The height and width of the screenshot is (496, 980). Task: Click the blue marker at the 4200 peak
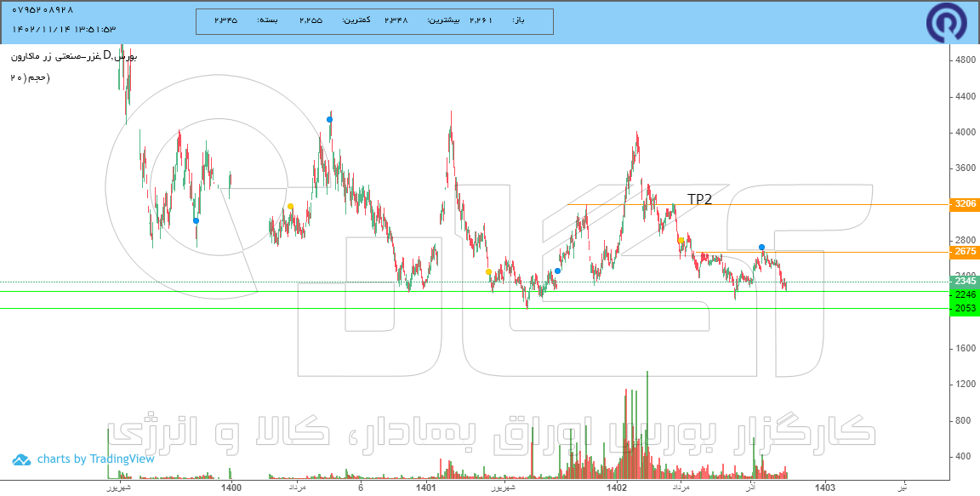[x=329, y=119]
